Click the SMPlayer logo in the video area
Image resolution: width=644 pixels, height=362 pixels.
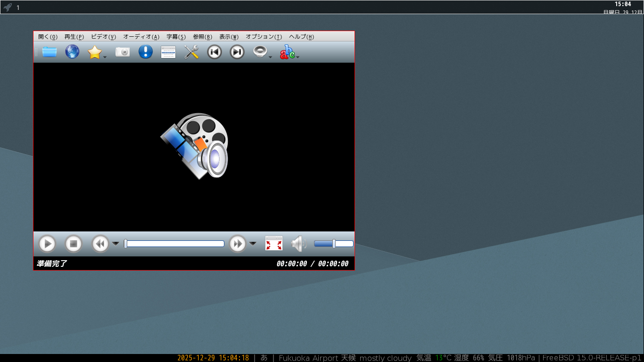point(194,146)
